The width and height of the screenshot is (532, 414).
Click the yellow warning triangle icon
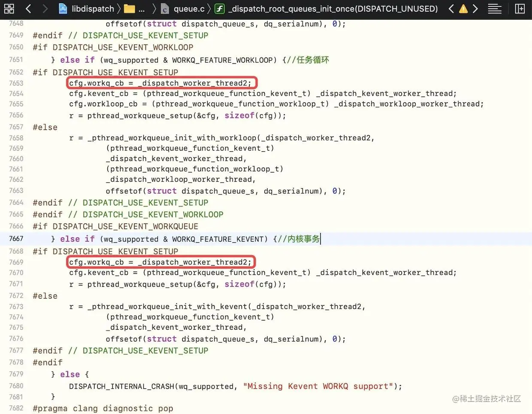click(463, 9)
